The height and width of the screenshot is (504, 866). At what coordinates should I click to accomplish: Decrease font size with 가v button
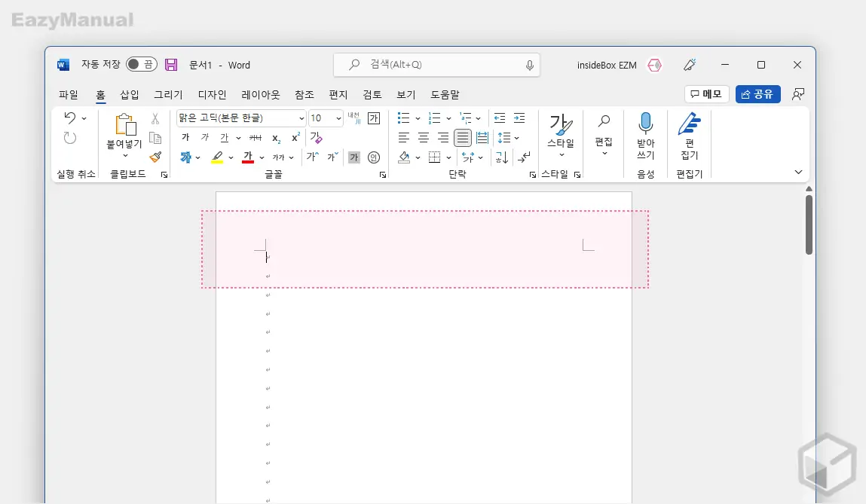coord(332,157)
